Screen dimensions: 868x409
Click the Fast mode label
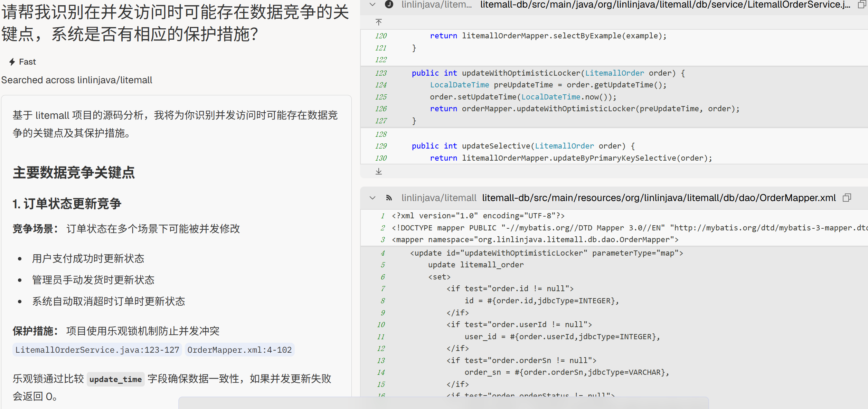tap(27, 62)
